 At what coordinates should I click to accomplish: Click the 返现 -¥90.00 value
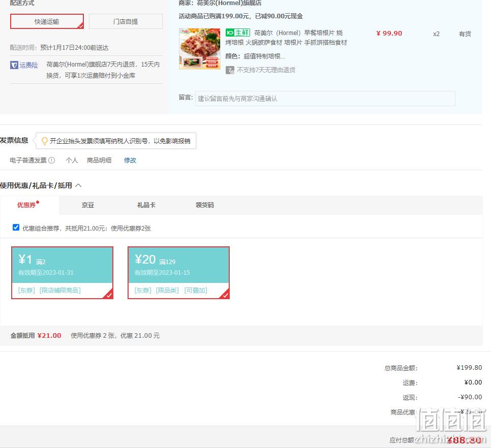(470, 397)
